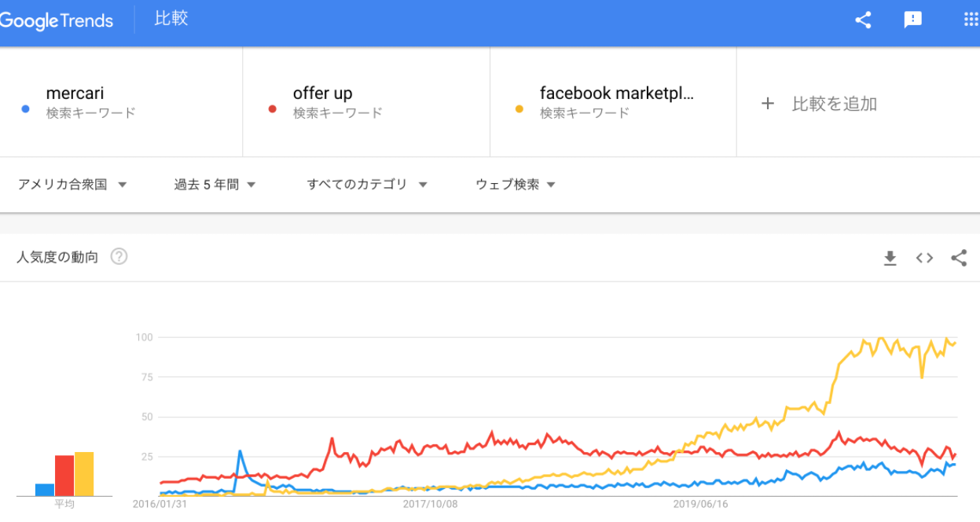Edit the offer up search term
Viewport: 980px width, 522px height.
(323, 94)
